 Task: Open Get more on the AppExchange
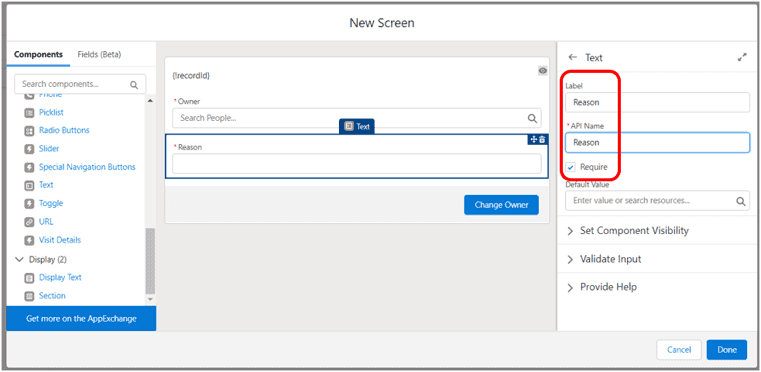pos(81,319)
